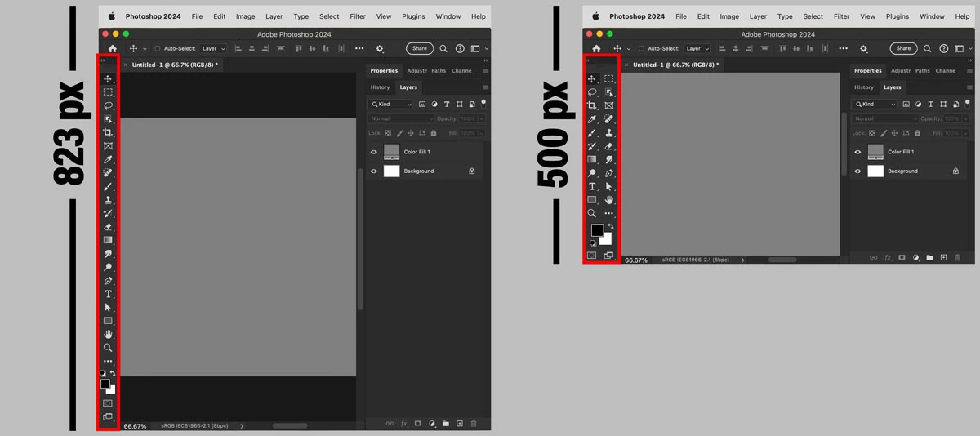
Task: Select the Gradient tool in left window
Action: (108, 240)
